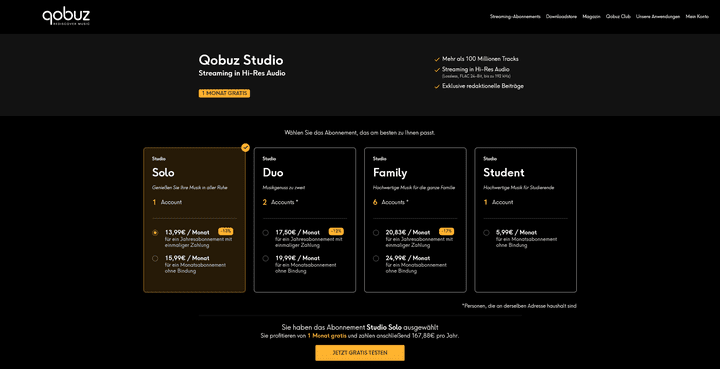The width and height of the screenshot is (720, 369).
Task: Select Duo monthly 19,99€ radio button
Action: pos(265,258)
